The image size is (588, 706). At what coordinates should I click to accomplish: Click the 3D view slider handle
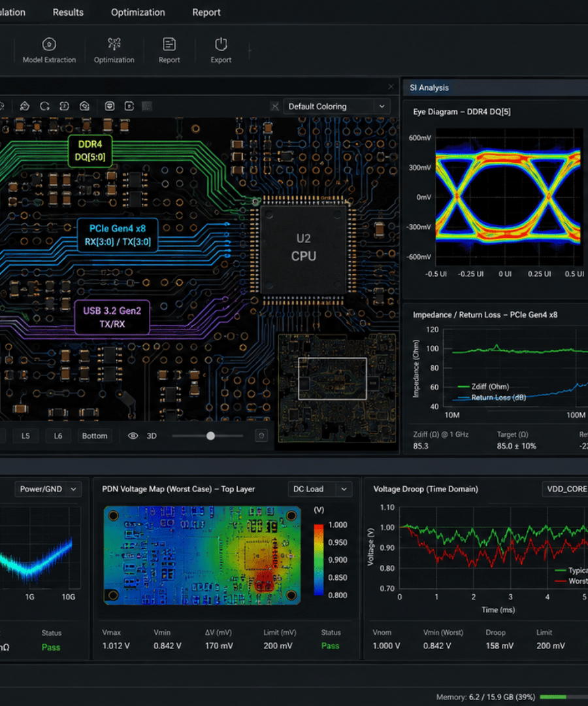210,436
